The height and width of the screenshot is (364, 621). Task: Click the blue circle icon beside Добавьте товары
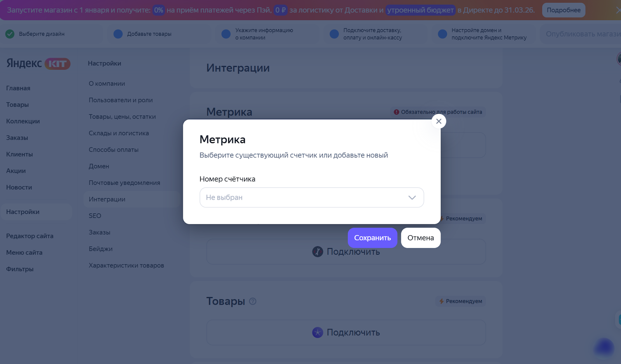pos(118,34)
